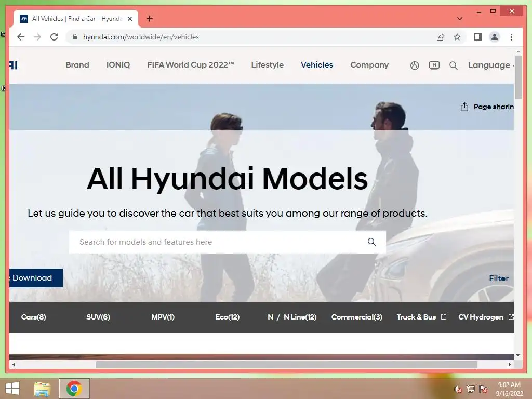The height and width of the screenshot is (399, 532).
Task: Select the Cars(8) category tab
Action: pyautogui.click(x=34, y=317)
